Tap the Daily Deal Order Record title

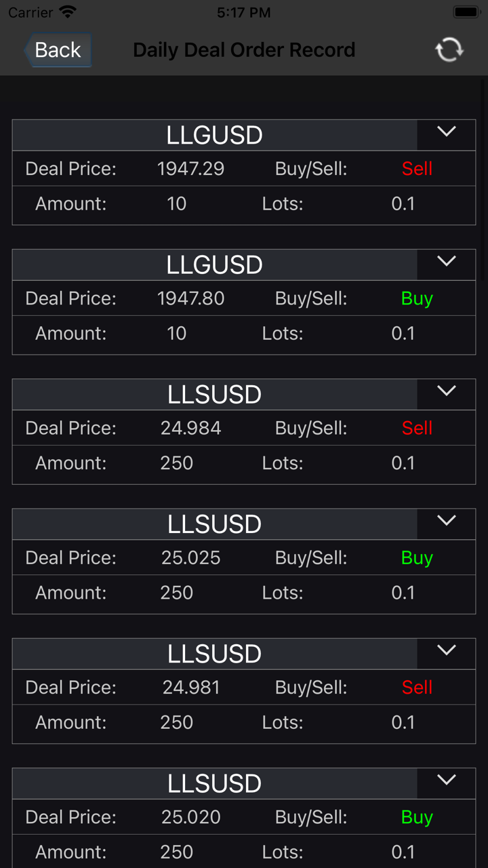click(x=244, y=50)
